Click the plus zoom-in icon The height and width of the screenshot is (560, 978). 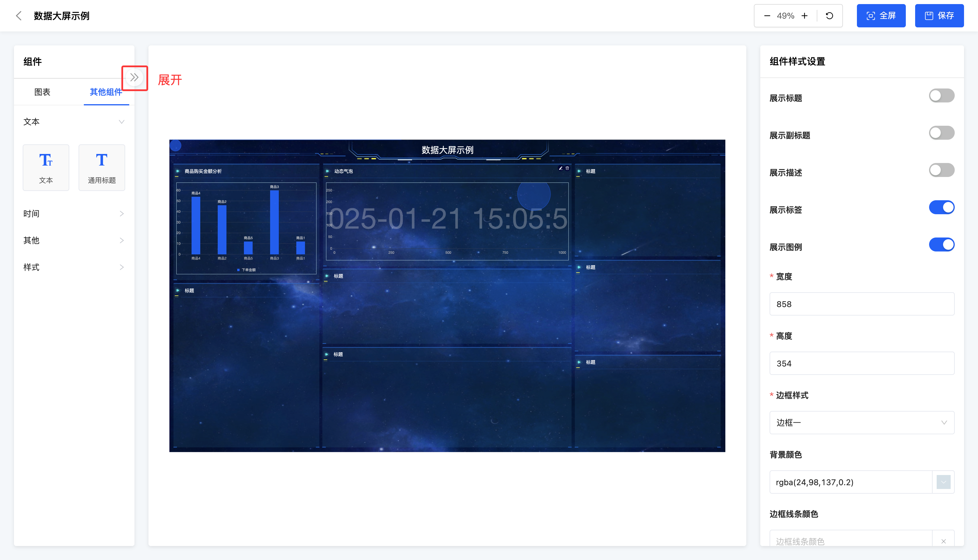point(804,16)
